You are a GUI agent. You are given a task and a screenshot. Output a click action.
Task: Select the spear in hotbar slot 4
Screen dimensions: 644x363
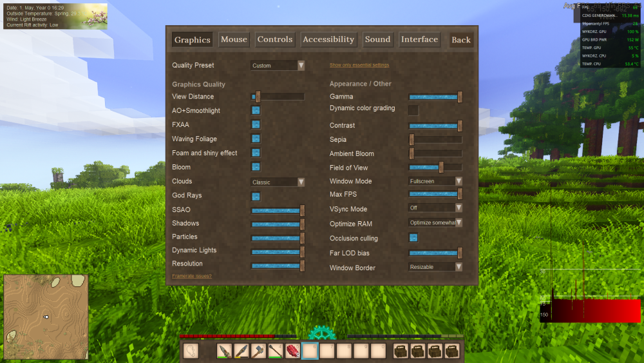click(x=276, y=351)
